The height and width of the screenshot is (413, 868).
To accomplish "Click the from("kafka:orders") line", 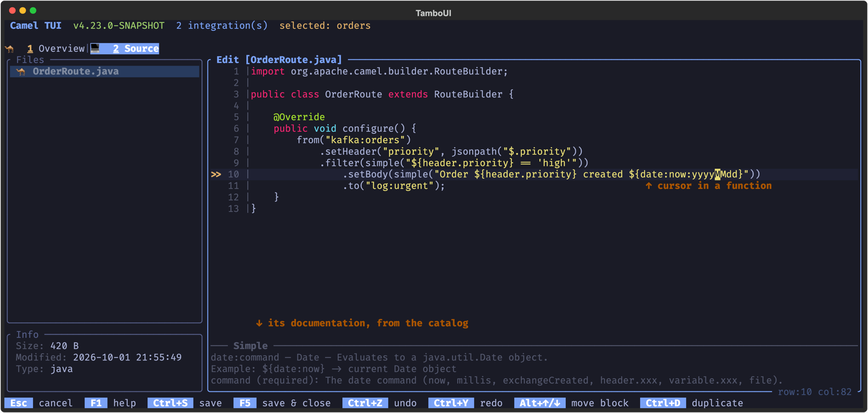I will tap(354, 140).
